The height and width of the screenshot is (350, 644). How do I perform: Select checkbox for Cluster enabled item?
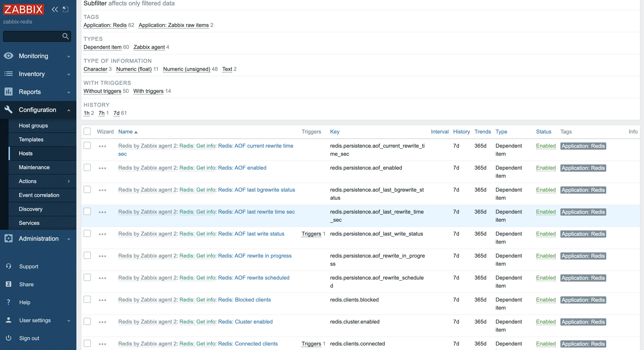[x=87, y=321]
